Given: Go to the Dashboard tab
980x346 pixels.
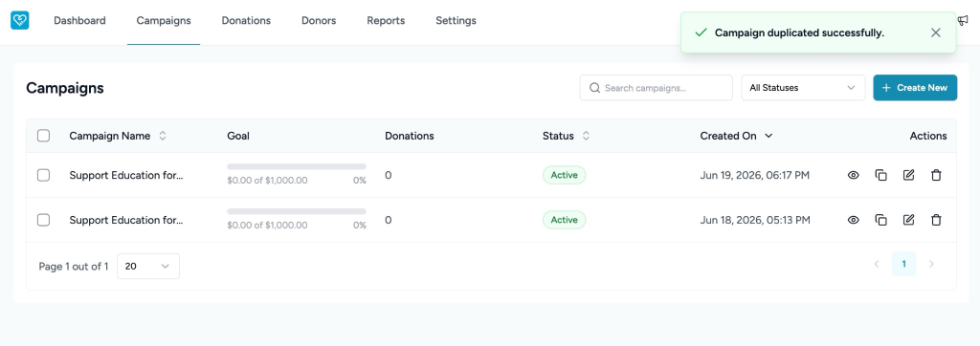Looking at the screenshot, I should 79,21.
